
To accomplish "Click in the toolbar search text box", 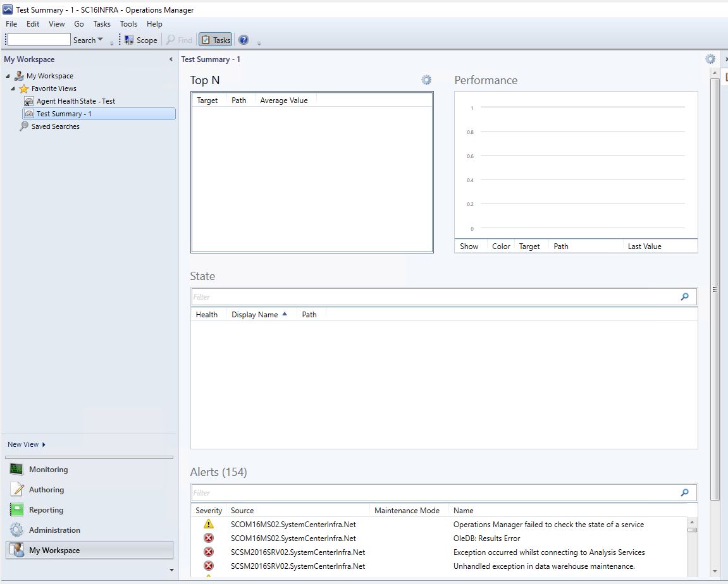I will pos(39,39).
